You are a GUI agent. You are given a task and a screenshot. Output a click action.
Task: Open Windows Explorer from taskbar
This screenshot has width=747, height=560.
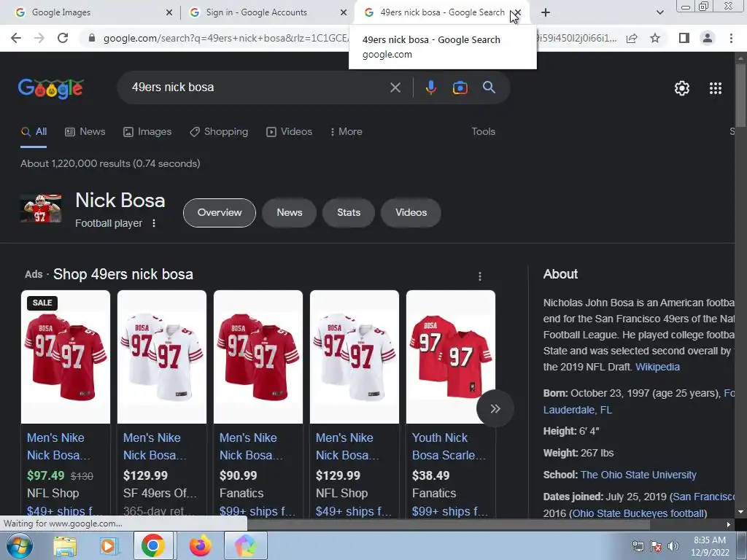tap(65, 545)
